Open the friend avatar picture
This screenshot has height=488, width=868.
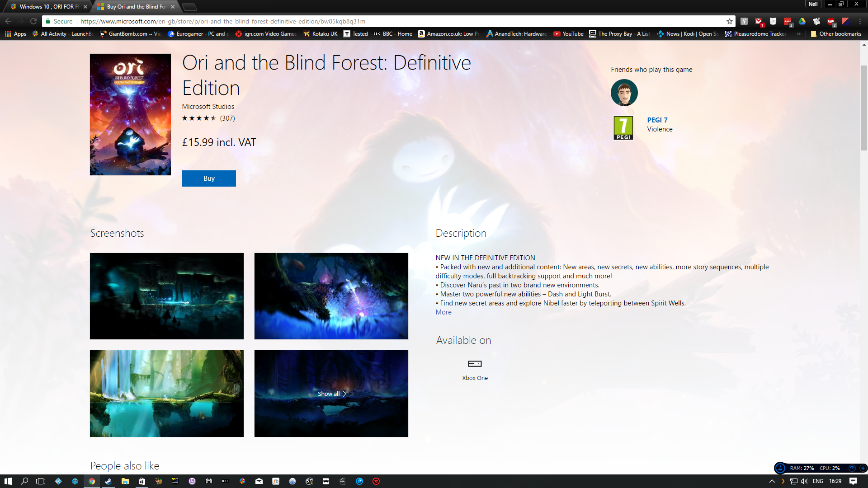pos(624,93)
